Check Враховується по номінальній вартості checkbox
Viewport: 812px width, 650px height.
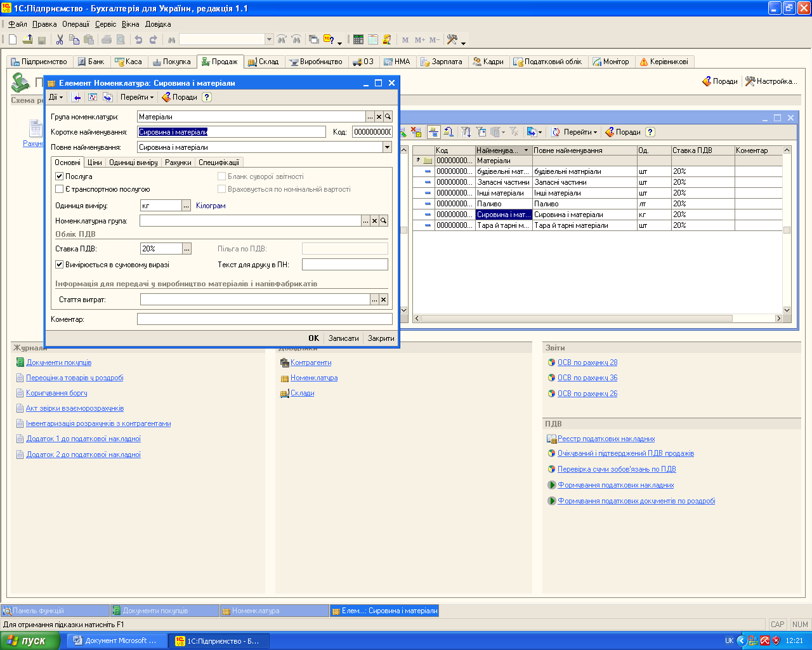(222, 189)
